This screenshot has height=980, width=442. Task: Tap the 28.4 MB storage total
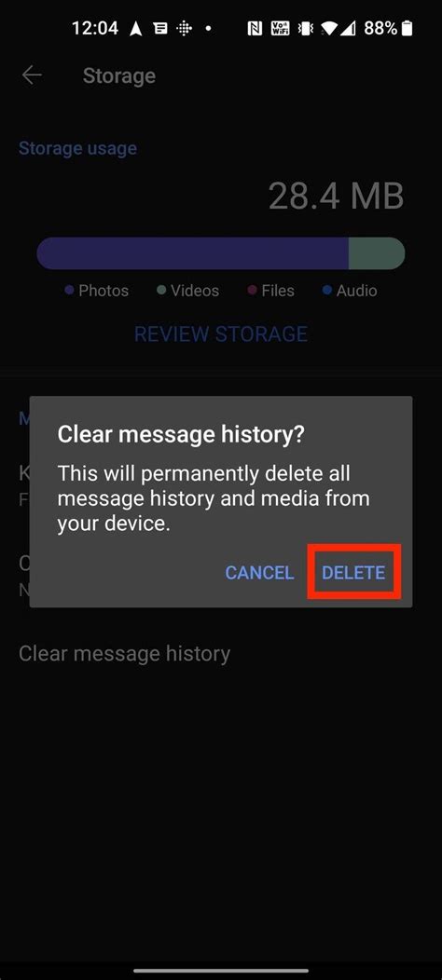tap(337, 196)
